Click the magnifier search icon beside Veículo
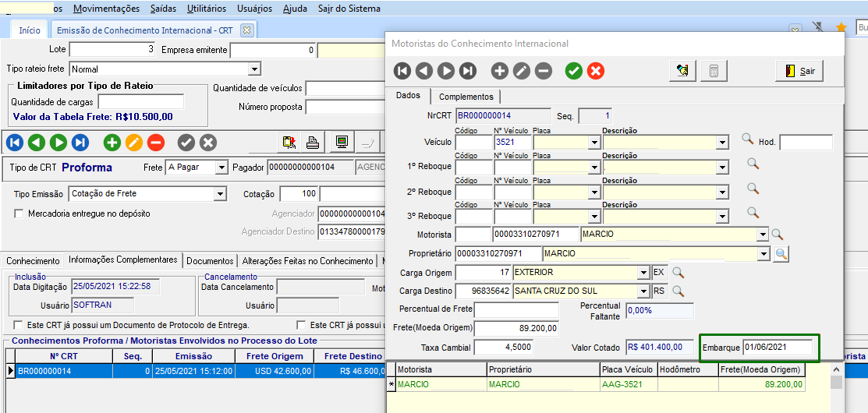This screenshot has width=868, height=413. coord(747,139)
